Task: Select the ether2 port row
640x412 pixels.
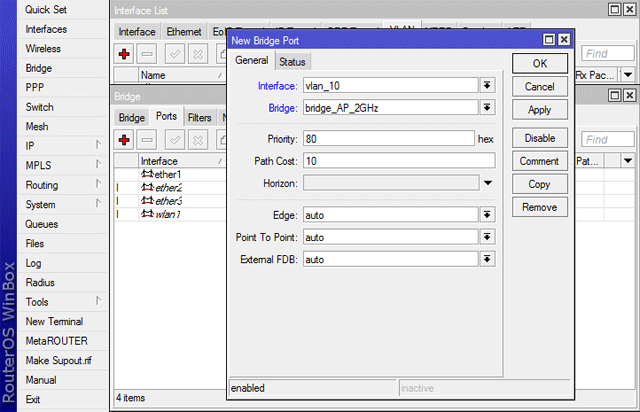Action: [x=170, y=188]
